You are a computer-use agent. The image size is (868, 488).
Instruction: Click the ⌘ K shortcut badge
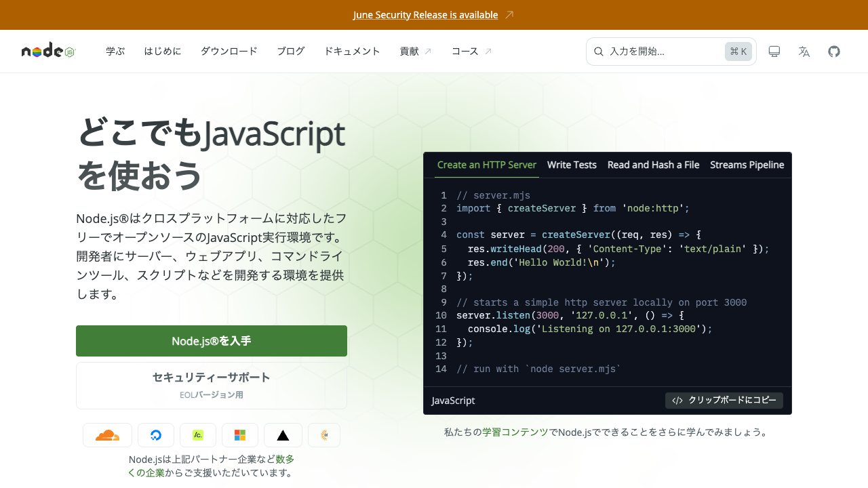(x=738, y=52)
